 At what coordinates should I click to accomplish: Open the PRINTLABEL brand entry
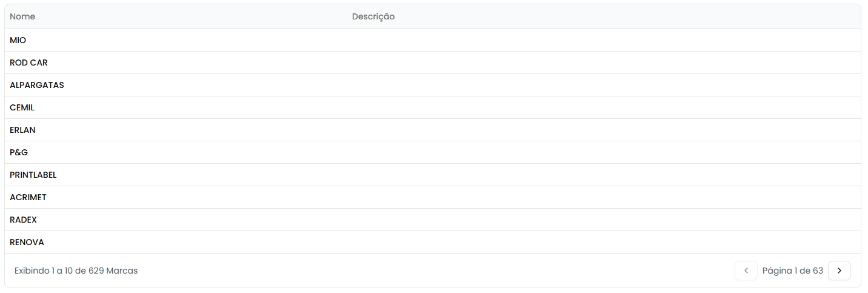click(33, 175)
